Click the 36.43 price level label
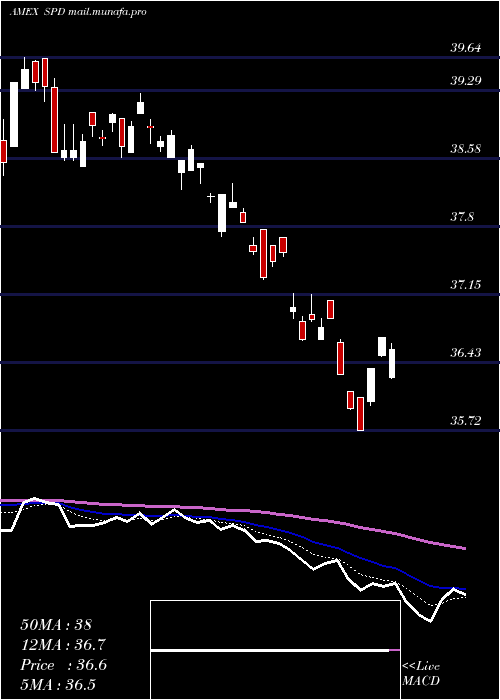The height and width of the screenshot is (700, 500). (466, 353)
